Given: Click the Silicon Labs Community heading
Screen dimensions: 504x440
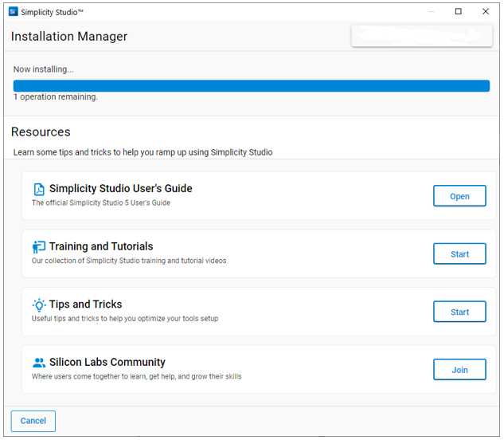Looking at the screenshot, I should (x=107, y=362).
